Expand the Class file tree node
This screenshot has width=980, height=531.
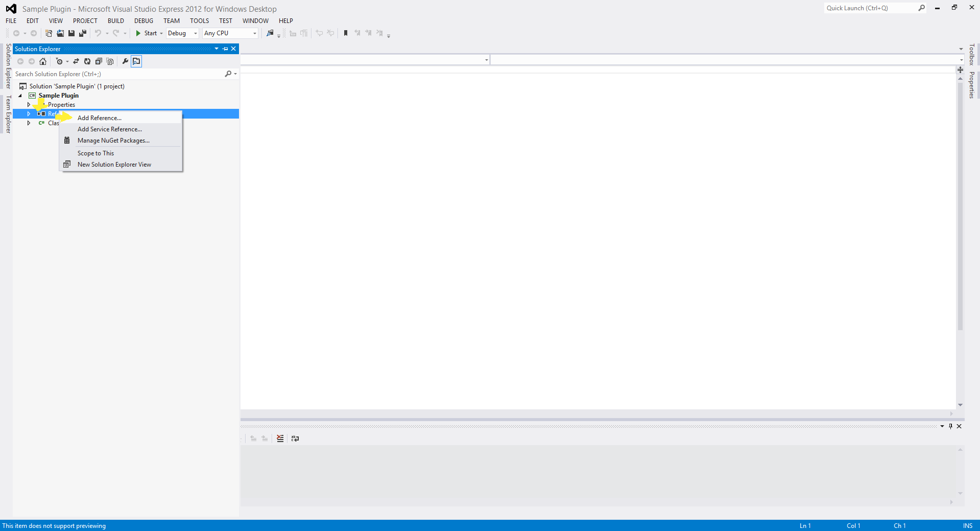pos(29,123)
